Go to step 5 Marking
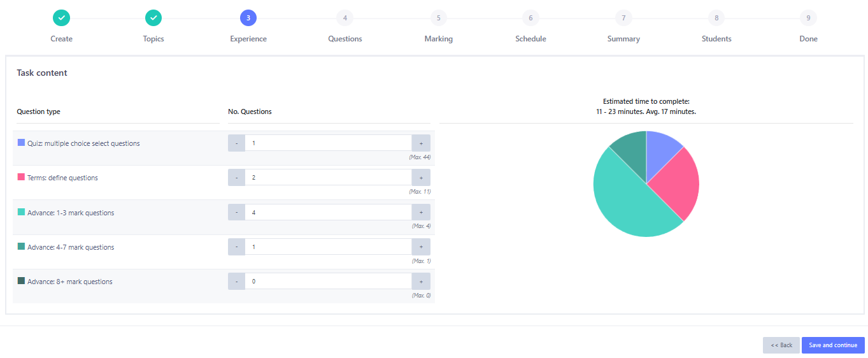 pyautogui.click(x=438, y=18)
